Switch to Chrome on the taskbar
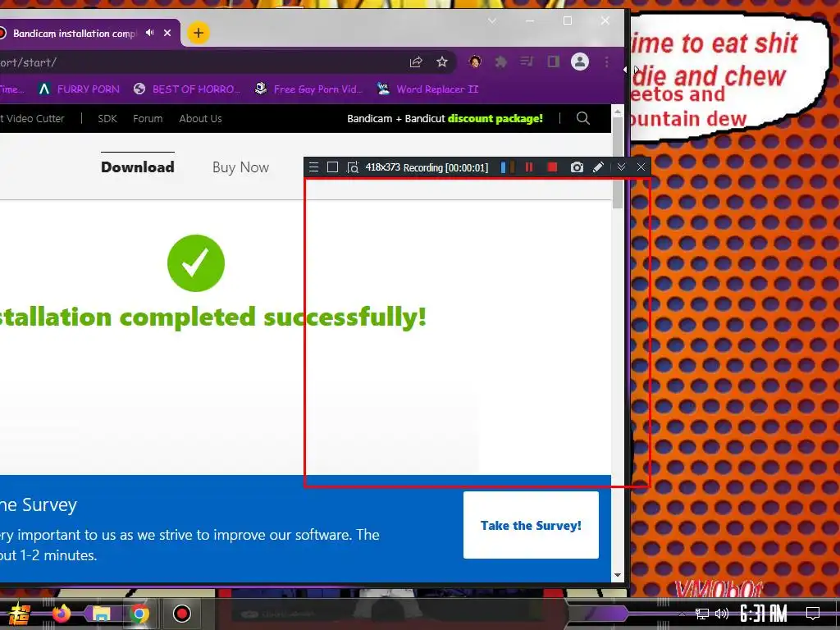 point(139,614)
